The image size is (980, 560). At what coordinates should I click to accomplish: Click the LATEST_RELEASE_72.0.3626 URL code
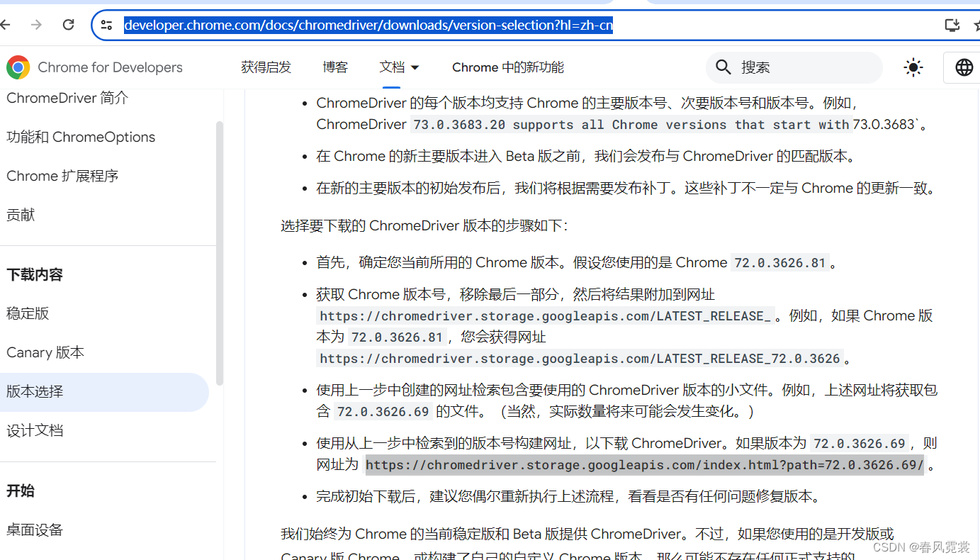580,359
